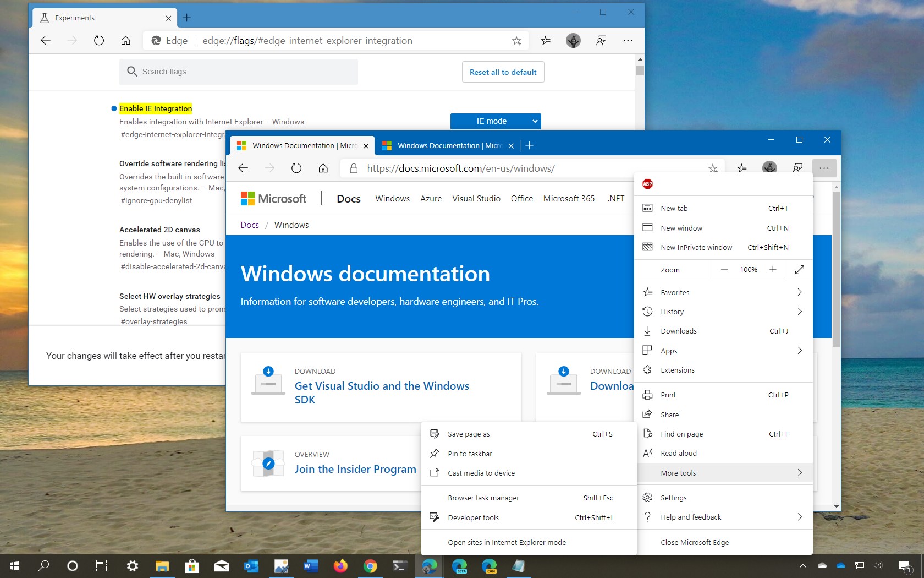924x578 pixels.
Task: Reload the Windows documentation page
Action: click(x=296, y=168)
